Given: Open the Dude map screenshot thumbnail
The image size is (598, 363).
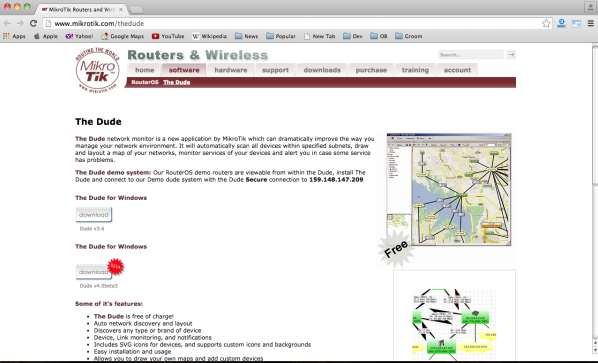Looking at the screenshot, I should pos(449,190).
